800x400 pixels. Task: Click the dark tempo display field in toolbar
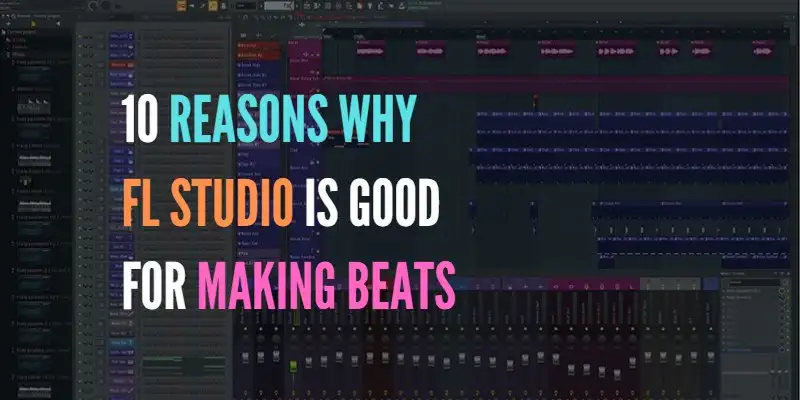point(246,6)
